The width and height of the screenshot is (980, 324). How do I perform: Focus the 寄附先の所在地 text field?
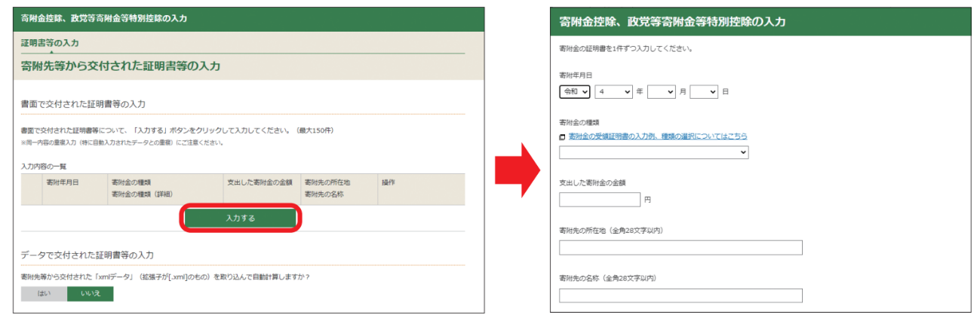680,248
